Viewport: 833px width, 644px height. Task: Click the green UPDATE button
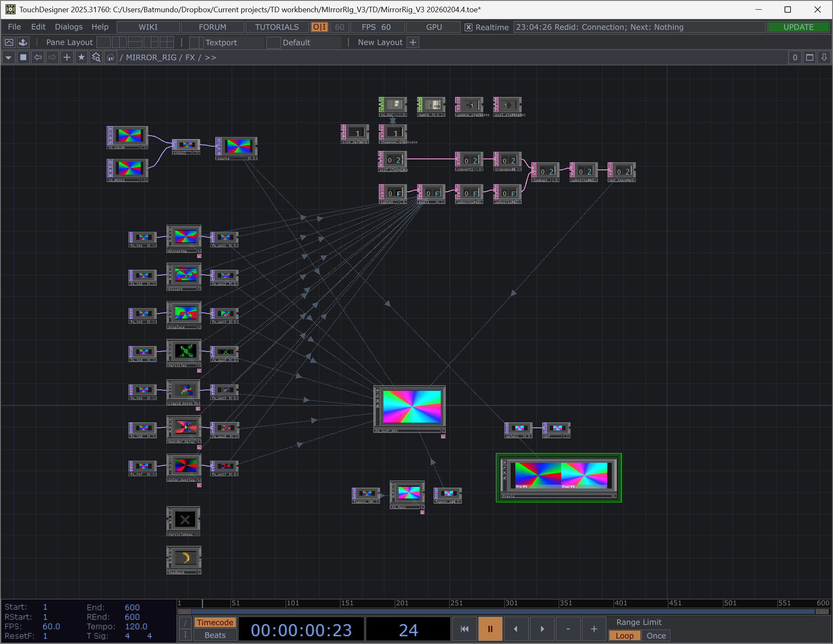click(798, 27)
